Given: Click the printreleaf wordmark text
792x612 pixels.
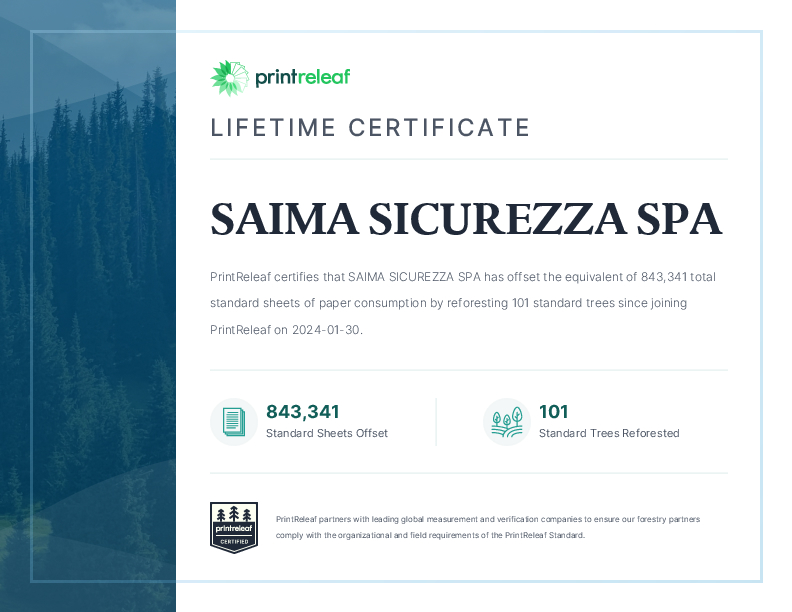Looking at the screenshot, I should pyautogui.click(x=302, y=77).
